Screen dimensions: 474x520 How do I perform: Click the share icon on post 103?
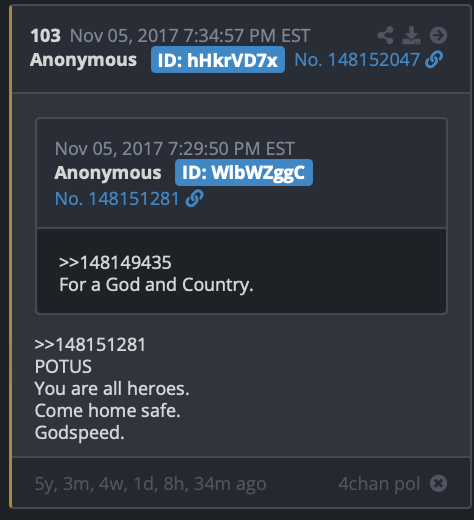(385, 35)
